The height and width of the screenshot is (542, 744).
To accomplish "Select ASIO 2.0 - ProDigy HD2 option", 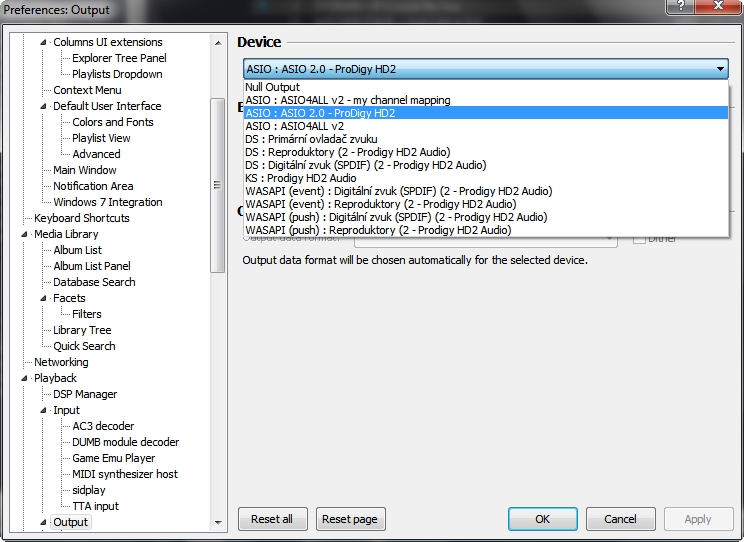I will pyautogui.click(x=486, y=113).
